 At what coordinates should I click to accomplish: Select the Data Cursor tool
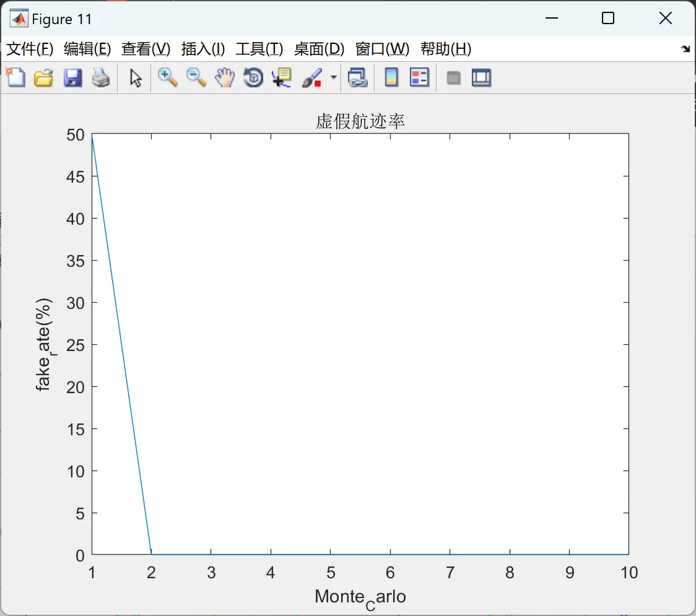click(282, 77)
